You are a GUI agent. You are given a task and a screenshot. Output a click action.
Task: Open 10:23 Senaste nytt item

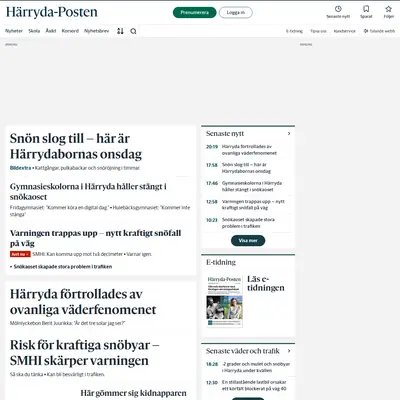click(x=248, y=223)
